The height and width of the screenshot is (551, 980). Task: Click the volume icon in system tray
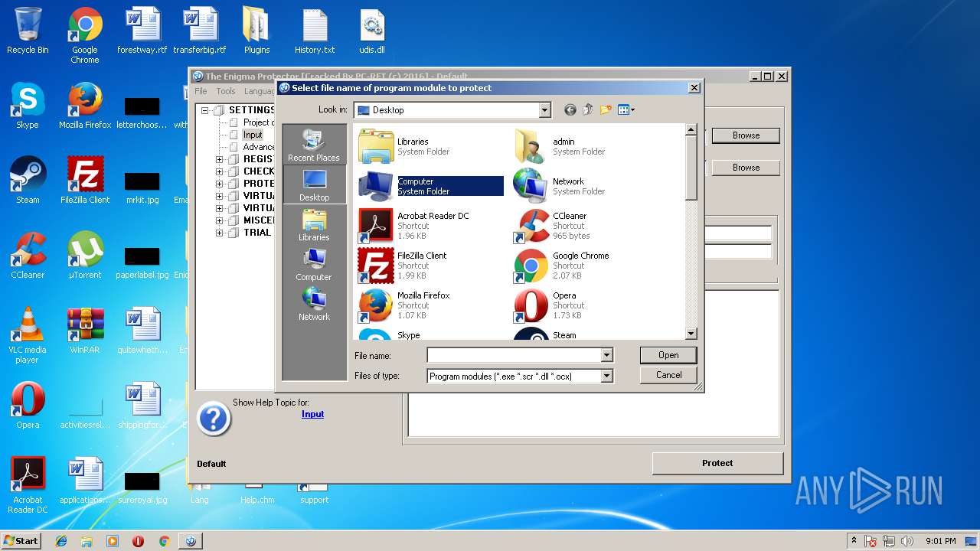pos(908,541)
